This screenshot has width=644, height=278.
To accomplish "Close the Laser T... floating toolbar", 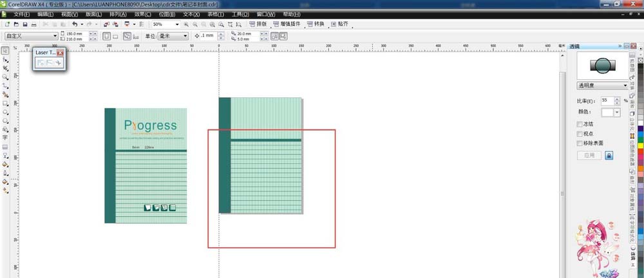I will click(x=61, y=53).
